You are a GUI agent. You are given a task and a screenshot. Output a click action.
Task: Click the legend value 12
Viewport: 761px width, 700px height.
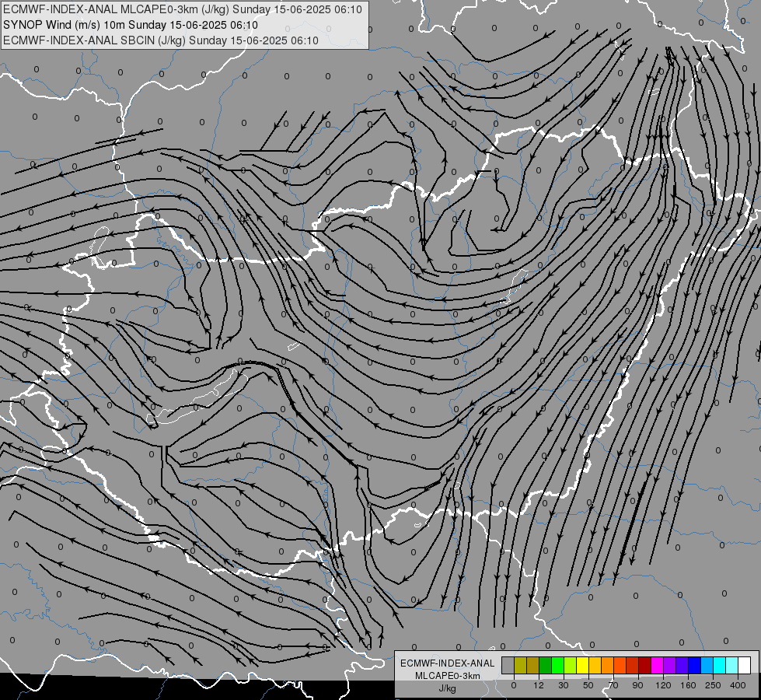tap(539, 685)
